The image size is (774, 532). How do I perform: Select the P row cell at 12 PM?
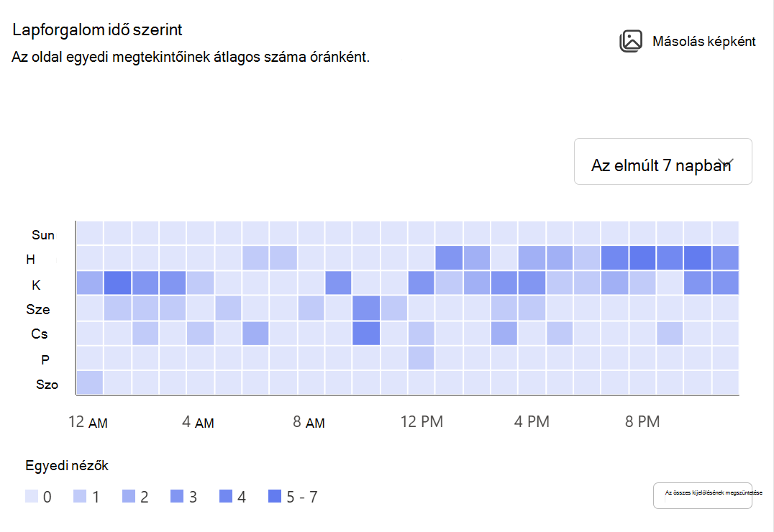click(421, 358)
